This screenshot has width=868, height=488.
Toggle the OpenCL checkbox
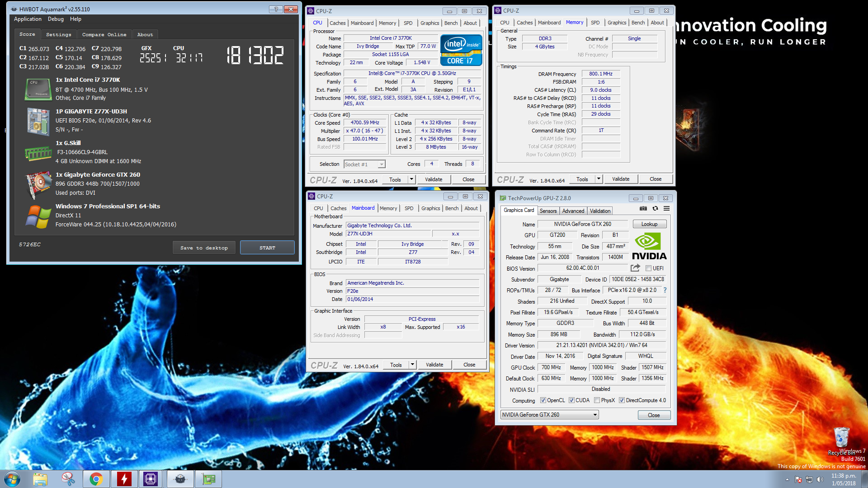point(543,400)
